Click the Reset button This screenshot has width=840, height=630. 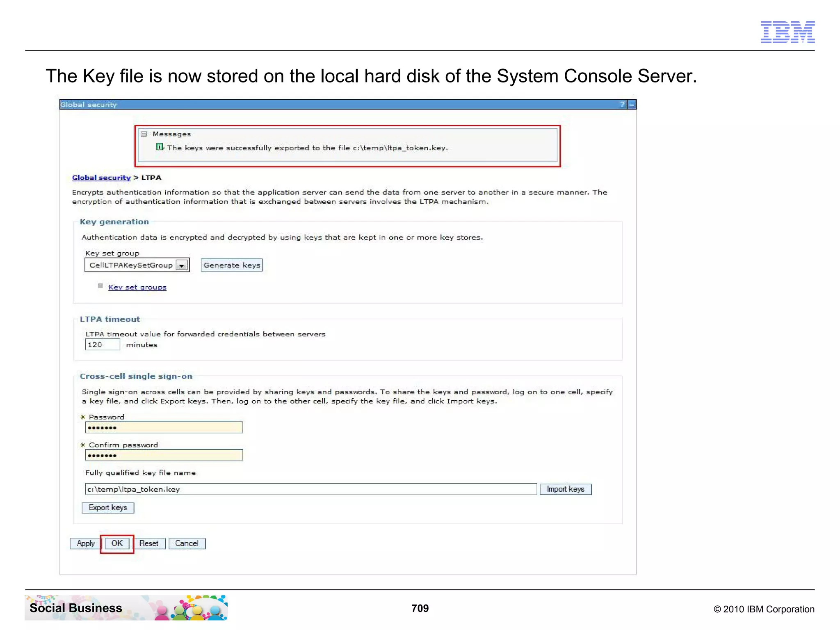(x=148, y=543)
